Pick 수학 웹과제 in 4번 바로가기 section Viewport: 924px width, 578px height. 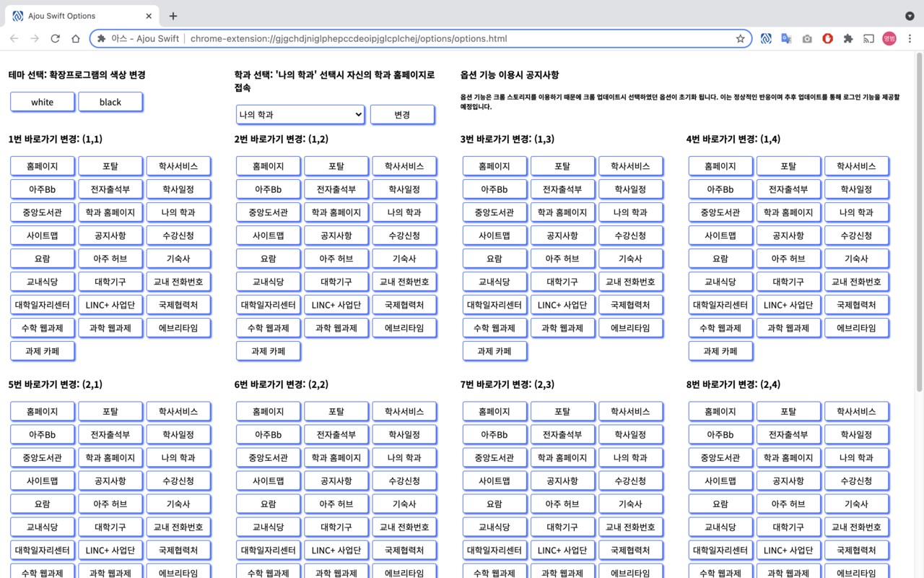coord(720,328)
